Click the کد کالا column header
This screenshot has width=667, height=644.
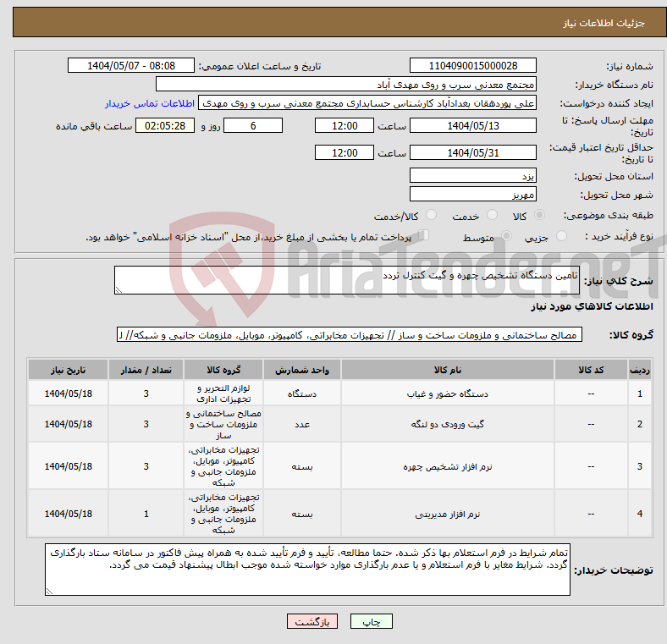[591, 370]
